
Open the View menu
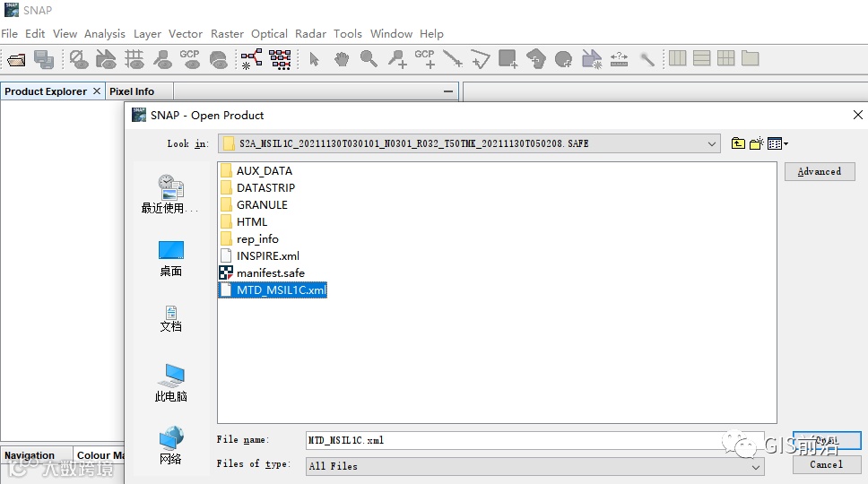click(x=65, y=34)
